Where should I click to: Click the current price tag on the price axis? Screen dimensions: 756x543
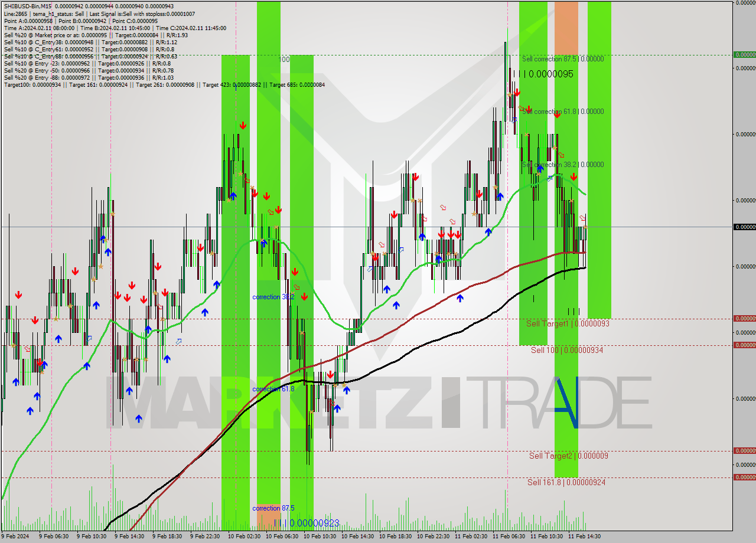744,227
